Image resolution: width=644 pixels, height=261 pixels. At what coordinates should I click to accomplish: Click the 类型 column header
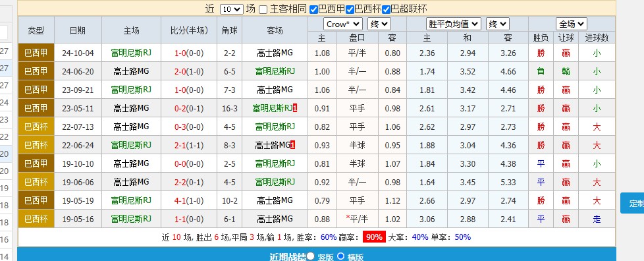36,30
